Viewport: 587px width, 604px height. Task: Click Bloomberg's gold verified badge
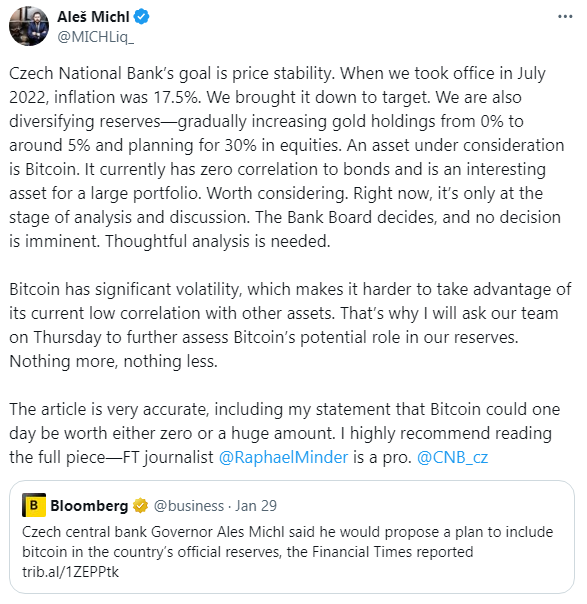[x=140, y=505]
